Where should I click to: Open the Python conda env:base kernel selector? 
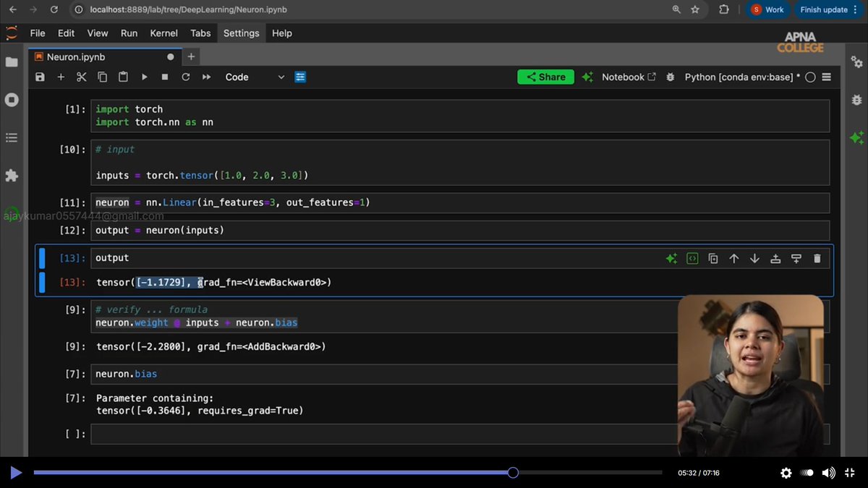[x=742, y=77]
